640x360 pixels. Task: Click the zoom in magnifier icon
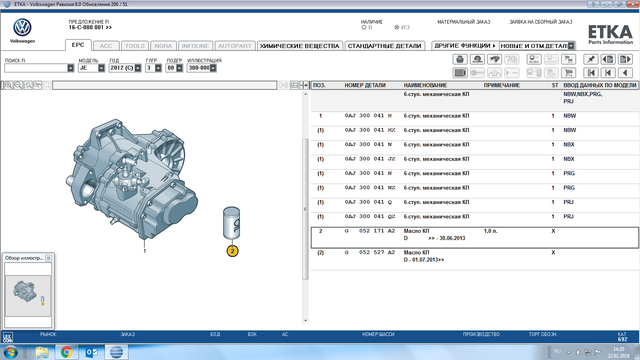9,85
